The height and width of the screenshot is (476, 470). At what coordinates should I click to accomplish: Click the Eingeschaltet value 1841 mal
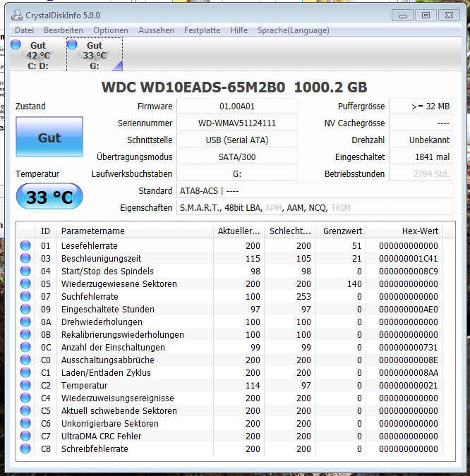pyautogui.click(x=421, y=157)
